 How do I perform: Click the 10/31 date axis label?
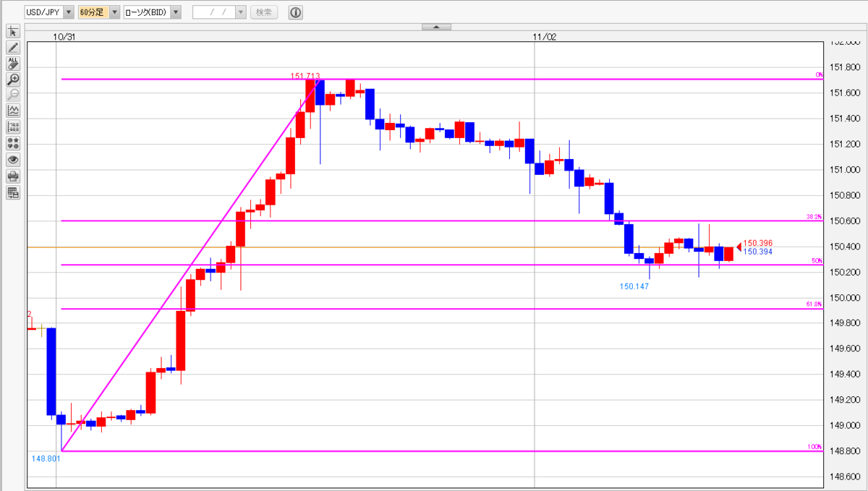coord(64,35)
